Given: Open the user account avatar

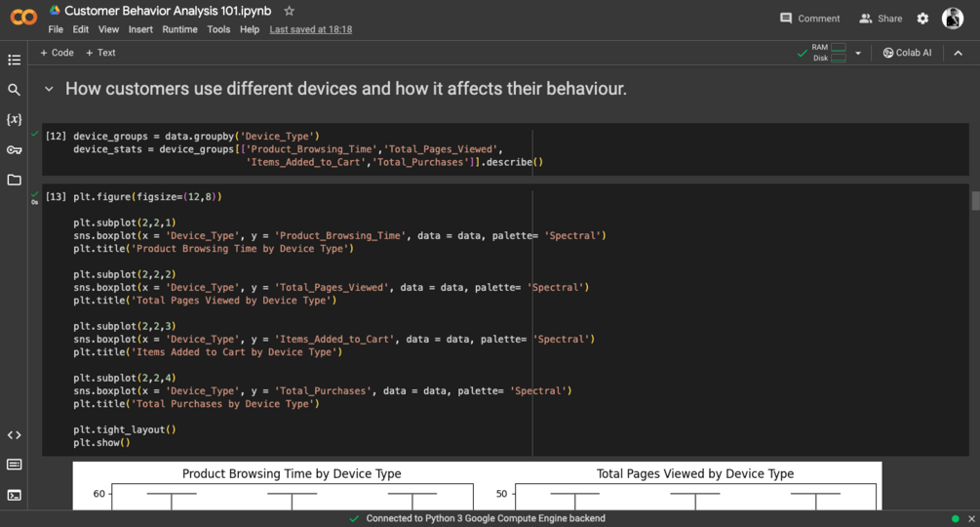Looking at the screenshot, I should (953, 19).
